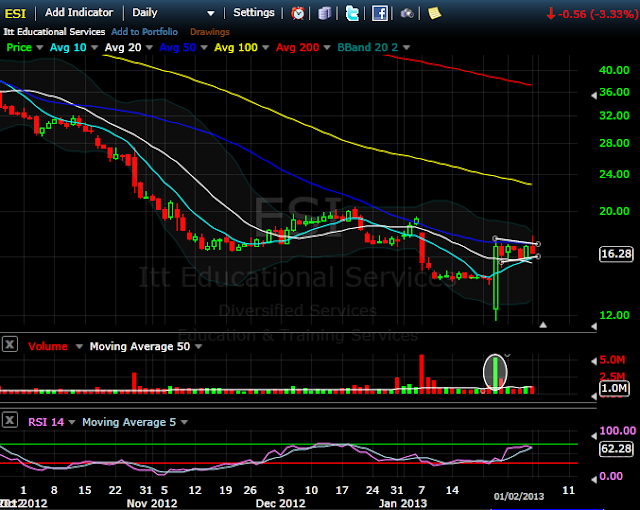Viewport: 640px width, 510px height.
Task: Click the up arrow below price chart
Action: tap(543, 325)
